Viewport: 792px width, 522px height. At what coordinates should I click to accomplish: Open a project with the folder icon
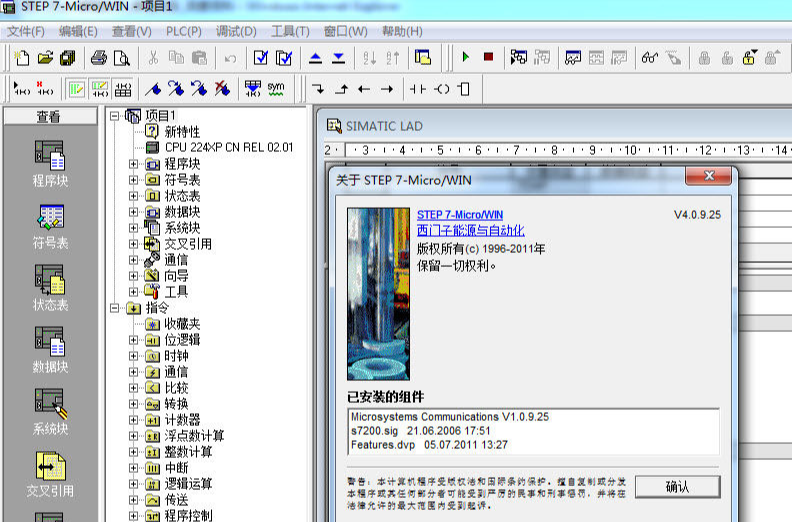pos(44,58)
